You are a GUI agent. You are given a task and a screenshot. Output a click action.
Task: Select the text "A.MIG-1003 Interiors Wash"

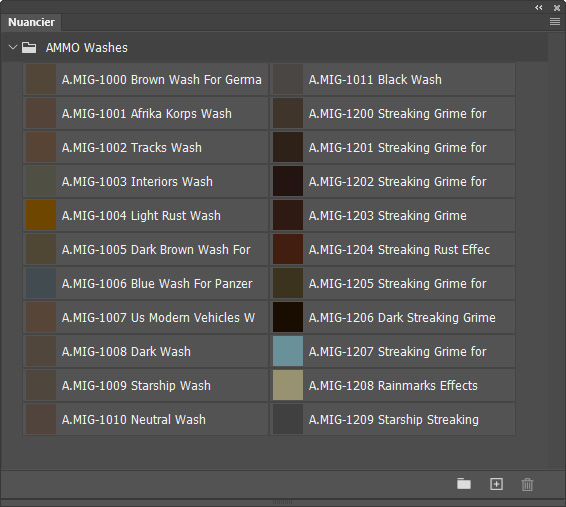coord(137,181)
